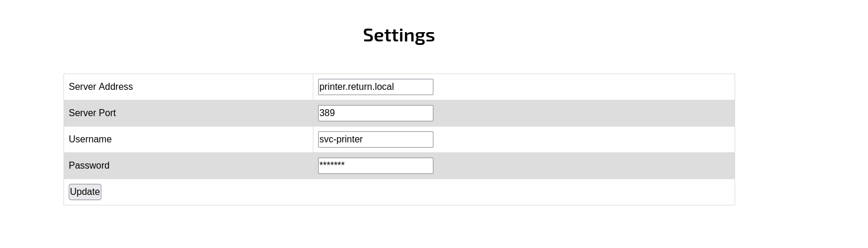Image resolution: width=868 pixels, height=248 pixels.
Task: Click the Update button
Action: pos(85,192)
